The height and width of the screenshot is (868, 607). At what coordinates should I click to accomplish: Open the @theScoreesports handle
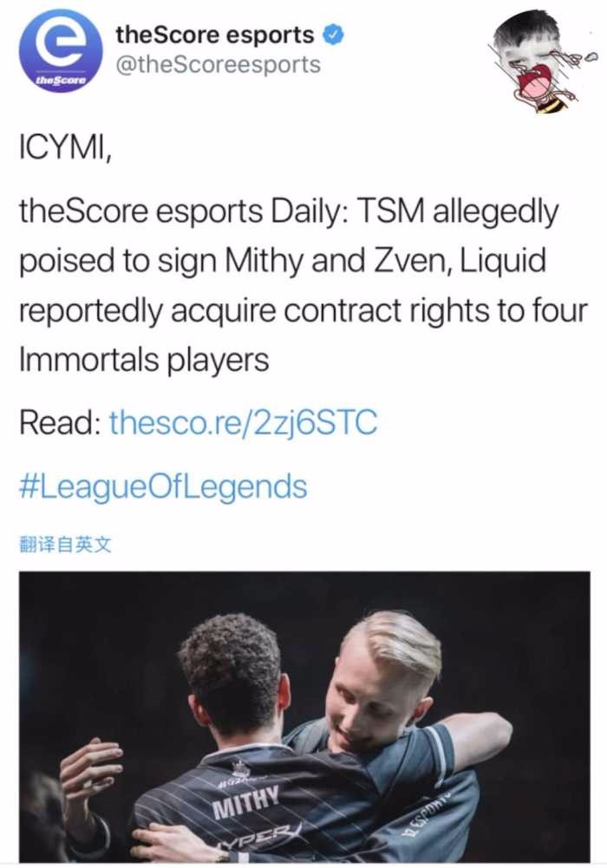pos(218,65)
